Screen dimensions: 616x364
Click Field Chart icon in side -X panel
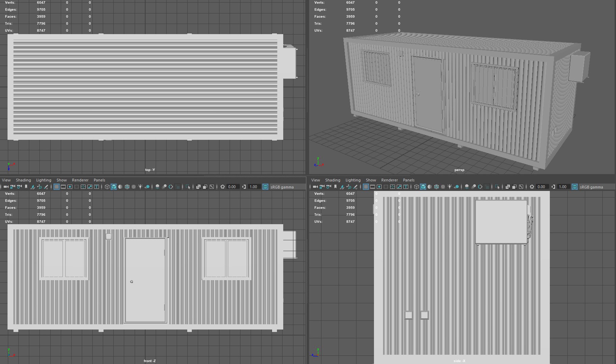[x=392, y=187]
